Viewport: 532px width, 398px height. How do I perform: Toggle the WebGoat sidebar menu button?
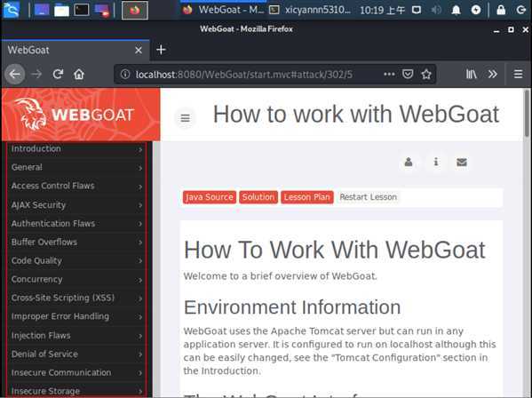pos(186,118)
